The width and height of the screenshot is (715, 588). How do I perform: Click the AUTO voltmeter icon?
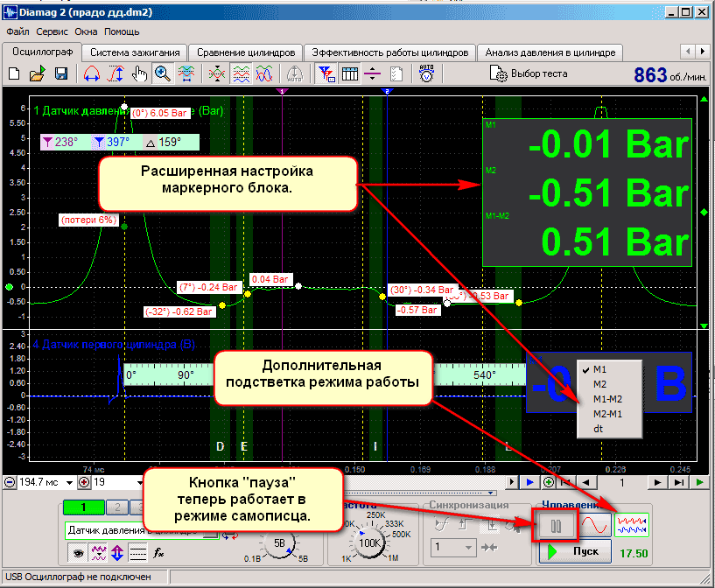tap(427, 73)
